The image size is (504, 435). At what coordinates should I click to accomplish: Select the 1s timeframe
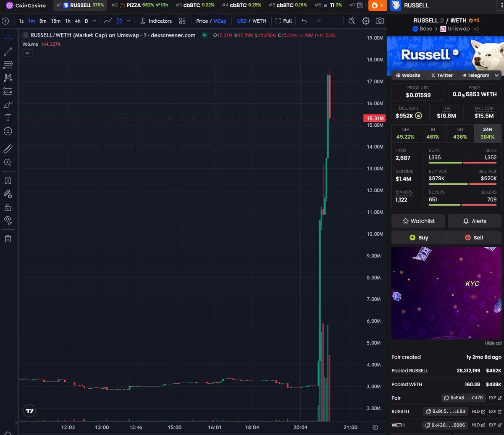[x=21, y=21]
